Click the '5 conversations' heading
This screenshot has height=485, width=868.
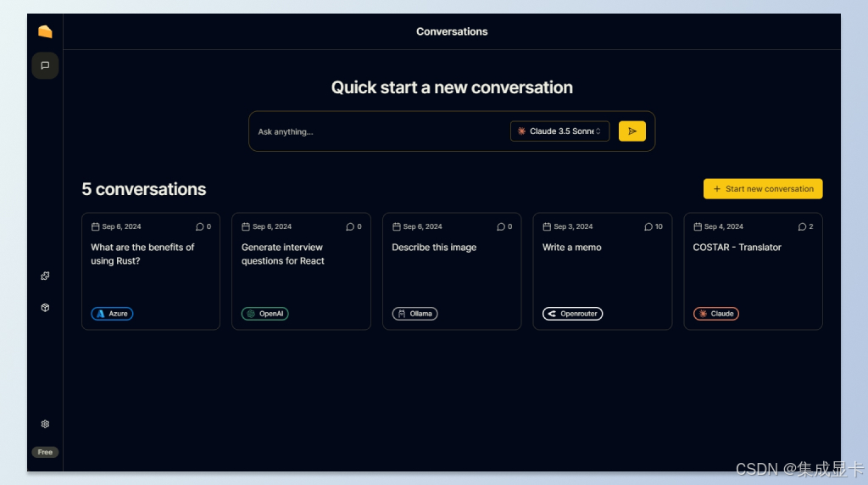tap(144, 189)
